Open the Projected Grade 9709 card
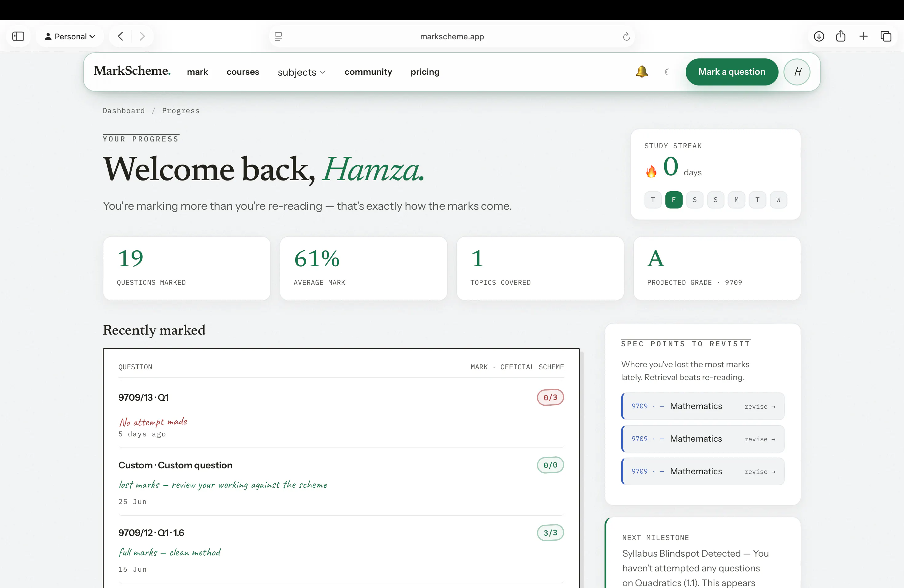The width and height of the screenshot is (904, 588). [x=717, y=268]
